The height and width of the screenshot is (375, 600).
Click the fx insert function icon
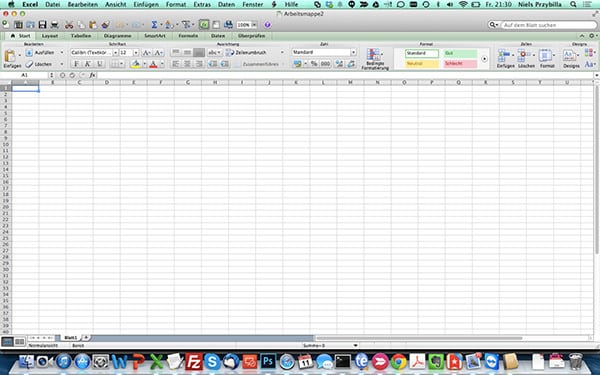[92, 75]
